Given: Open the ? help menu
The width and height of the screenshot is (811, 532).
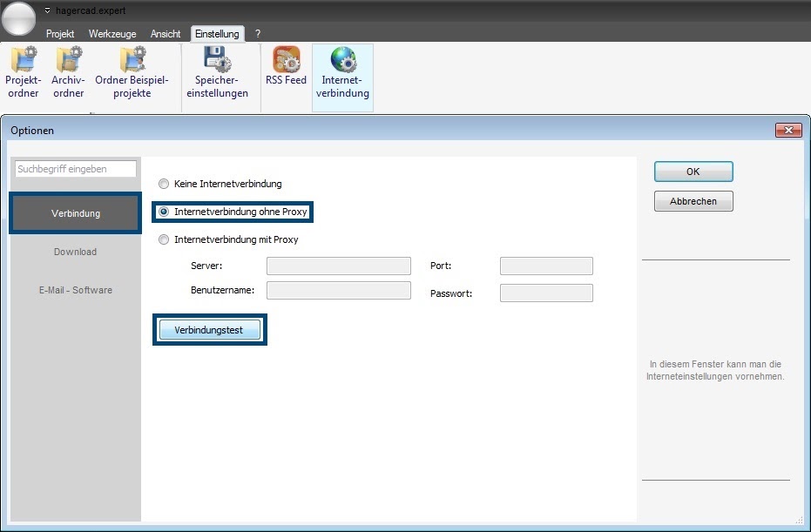Looking at the screenshot, I should tap(258, 34).
